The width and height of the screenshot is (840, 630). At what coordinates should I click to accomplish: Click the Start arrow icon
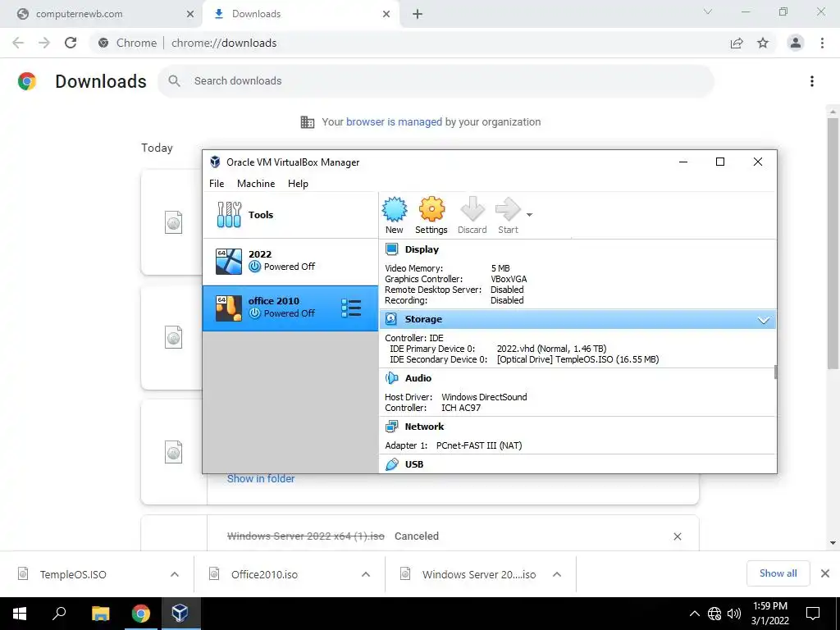pyautogui.click(x=507, y=209)
